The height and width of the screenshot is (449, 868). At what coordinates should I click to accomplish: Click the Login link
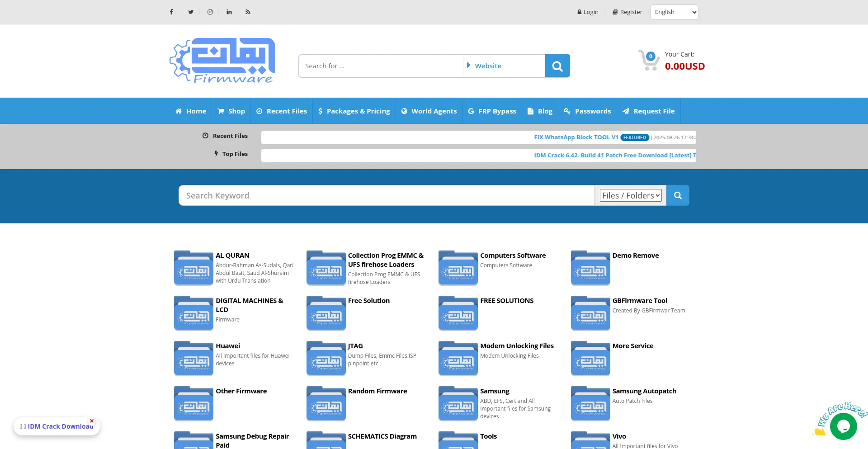click(588, 12)
